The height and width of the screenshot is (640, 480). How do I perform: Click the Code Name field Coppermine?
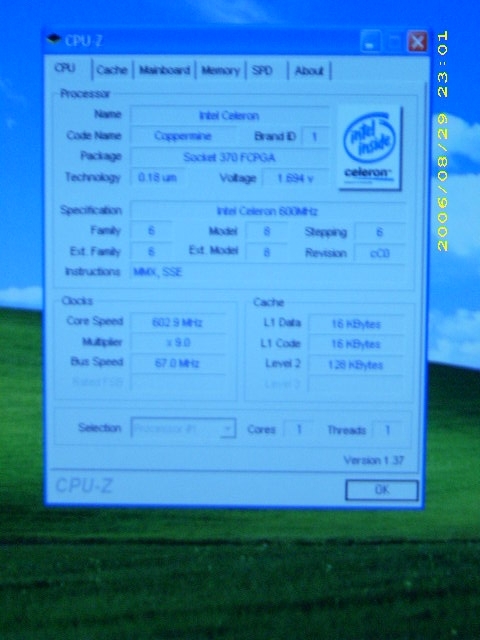pos(183,136)
